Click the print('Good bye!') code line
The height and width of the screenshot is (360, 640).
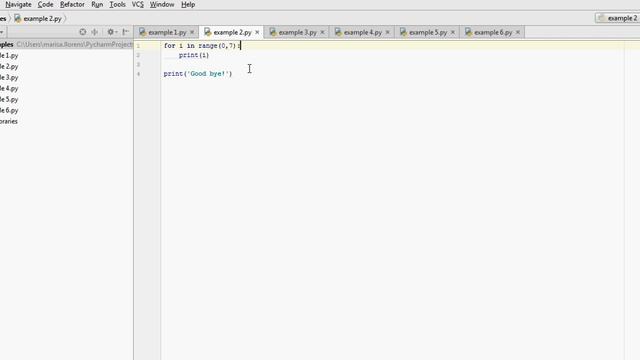pyautogui.click(x=198, y=74)
